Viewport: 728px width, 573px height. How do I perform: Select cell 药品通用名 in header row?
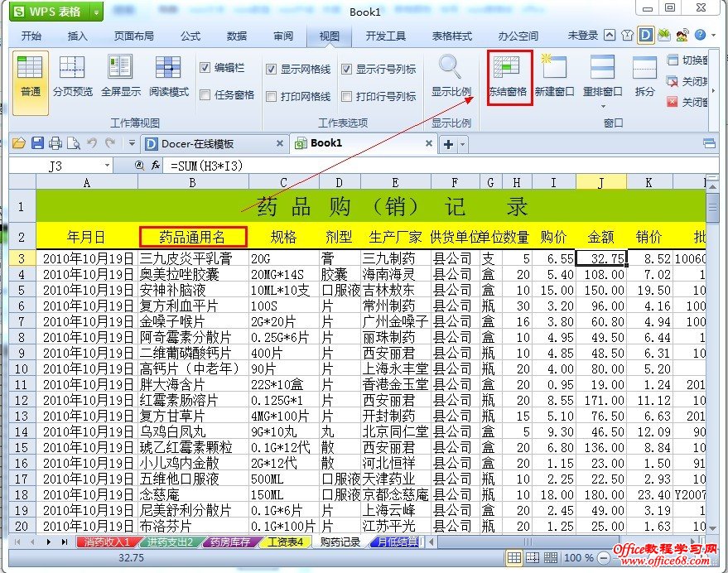pyautogui.click(x=193, y=237)
